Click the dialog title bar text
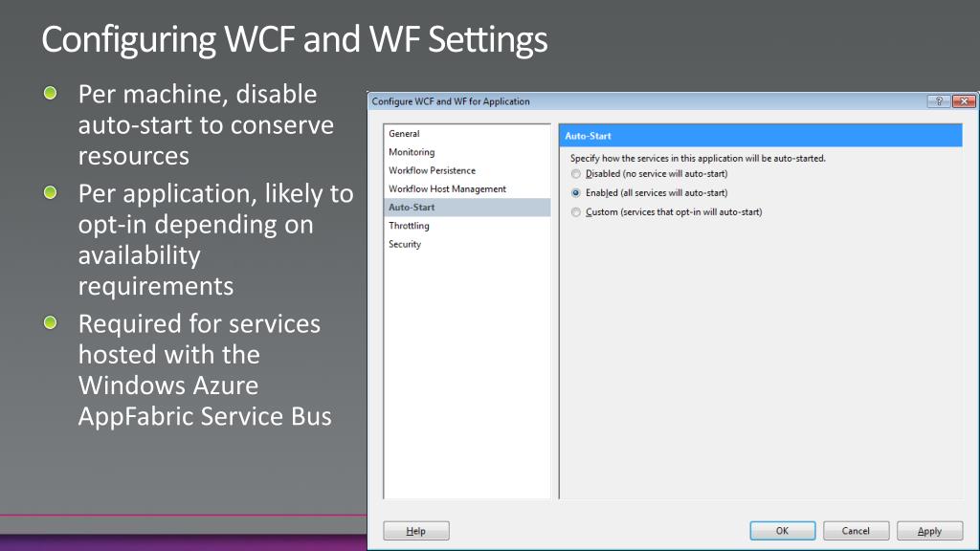This screenshot has width=980, height=551. click(x=451, y=101)
